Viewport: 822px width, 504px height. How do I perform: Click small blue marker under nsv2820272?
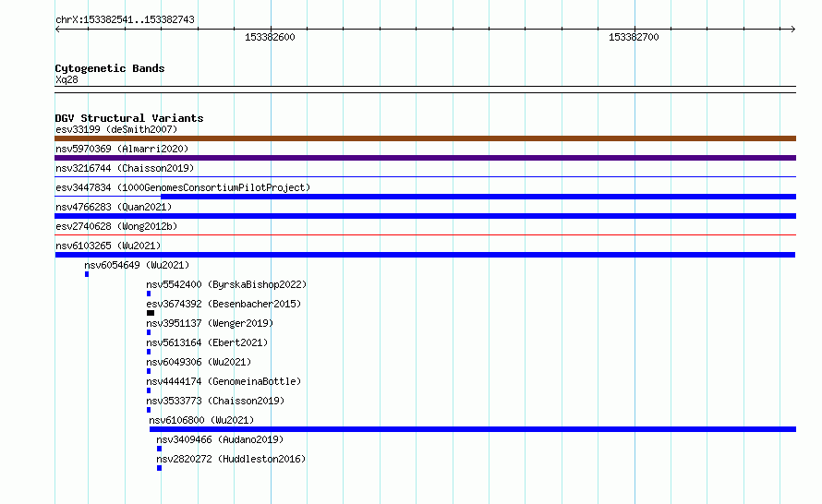click(159, 468)
